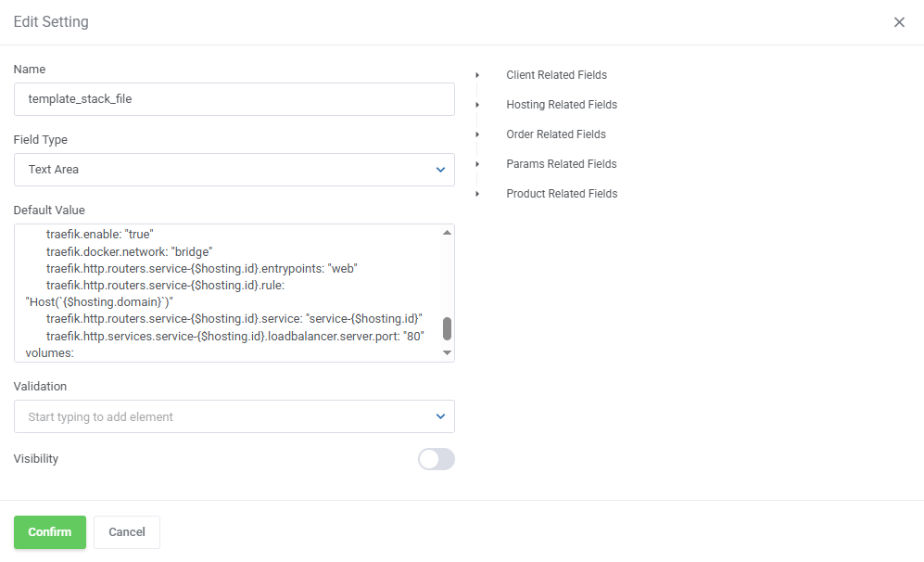Close the Edit Setting dialog

click(x=899, y=22)
